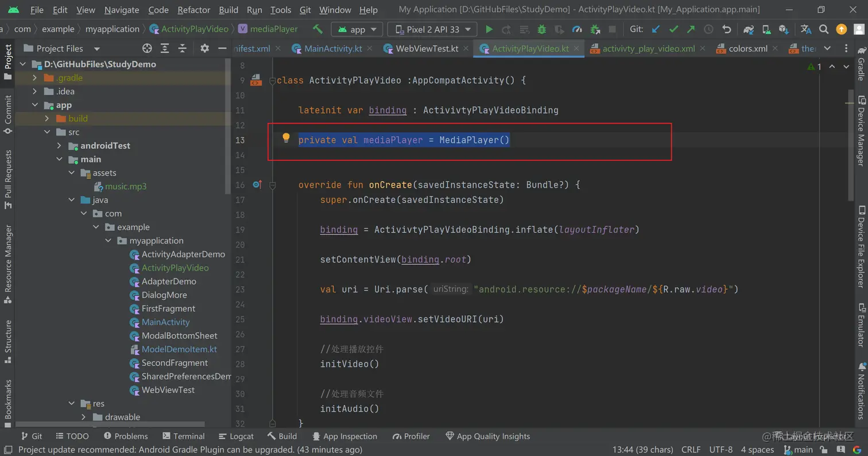Image resolution: width=868 pixels, height=456 pixels.
Task: Open Search Everywhere magnifier icon
Action: (x=824, y=29)
